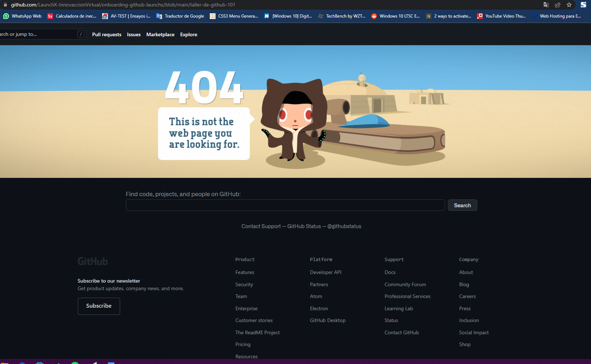Image resolution: width=591 pixels, height=364 pixels.
Task: Click the share icon in the address bar
Action: pyautogui.click(x=558, y=5)
